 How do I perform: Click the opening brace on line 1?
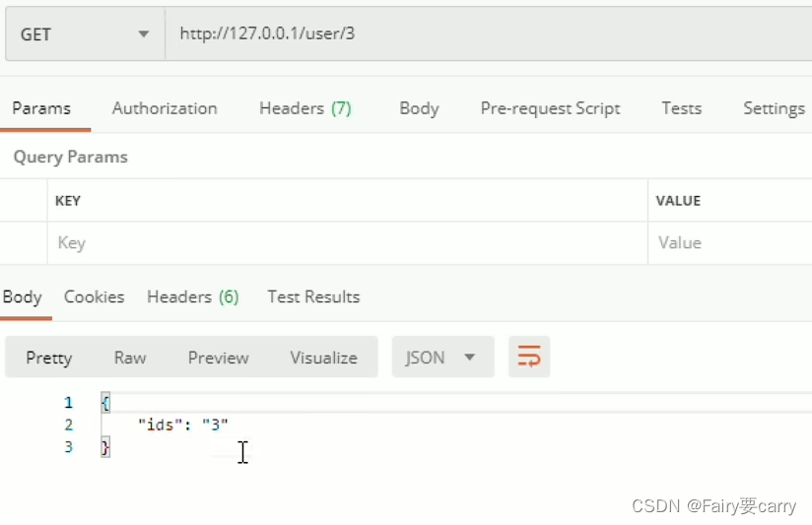[105, 402]
